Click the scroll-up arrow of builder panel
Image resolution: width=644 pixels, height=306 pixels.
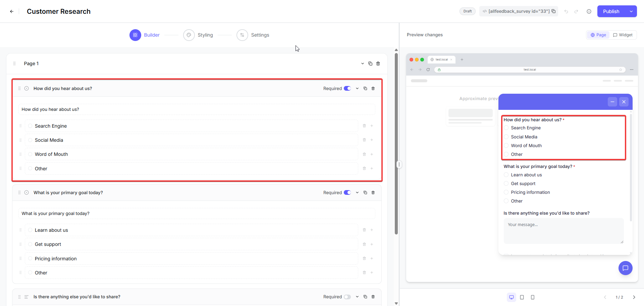[x=396, y=50]
